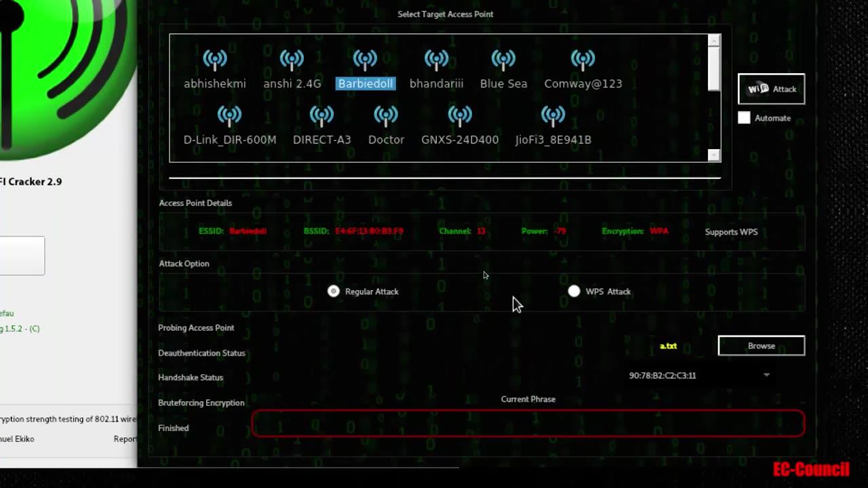This screenshot has height=488, width=868.
Task: Click the access point list scrollbar thumb
Action: point(713,69)
